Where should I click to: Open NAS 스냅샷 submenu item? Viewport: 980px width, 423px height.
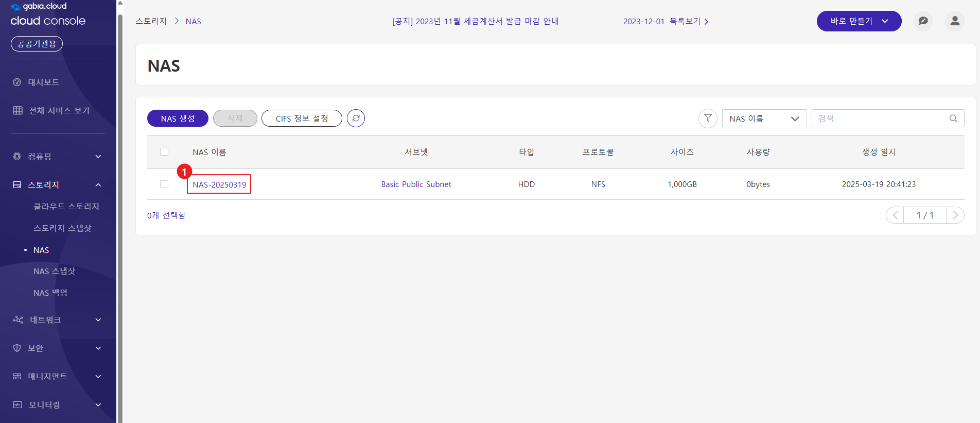pos(55,271)
